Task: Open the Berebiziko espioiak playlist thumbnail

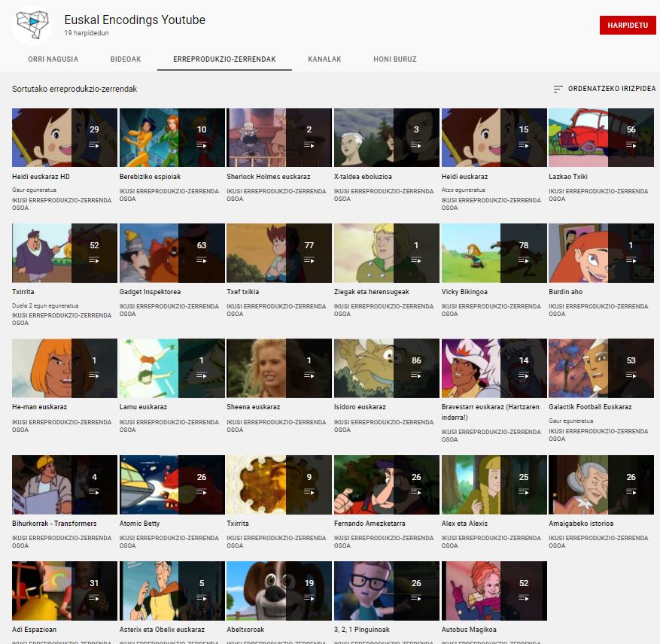Action: point(172,138)
